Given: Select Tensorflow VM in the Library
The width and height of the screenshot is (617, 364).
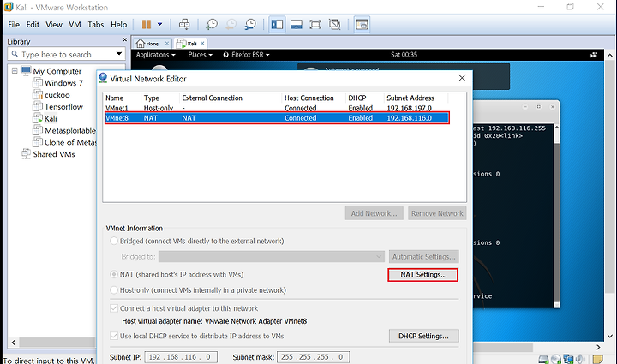Looking at the screenshot, I should coord(63,106).
